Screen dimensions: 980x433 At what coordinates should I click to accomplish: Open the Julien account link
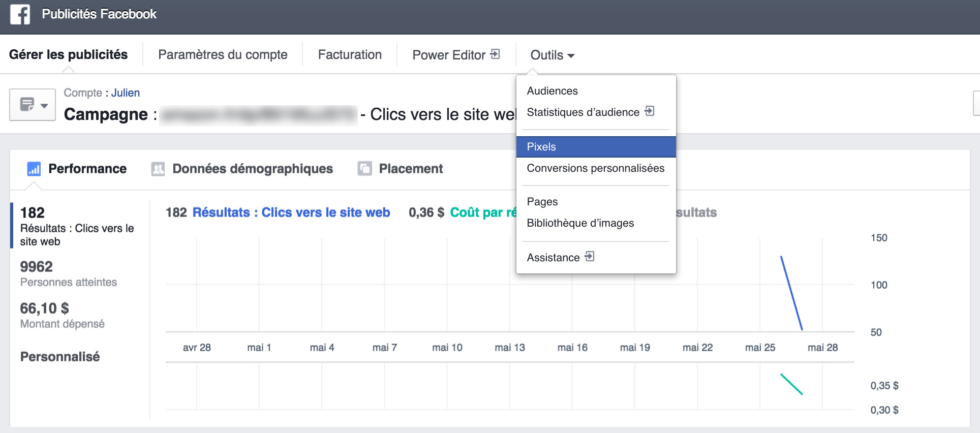[126, 92]
